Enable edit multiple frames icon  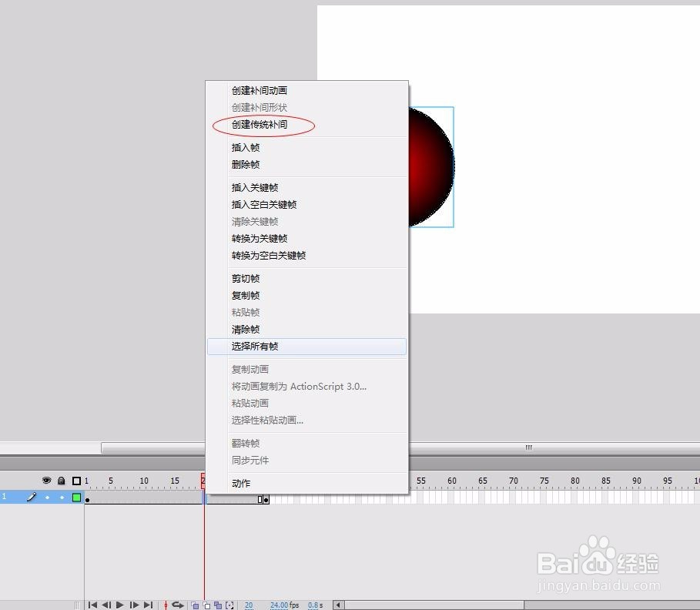(218, 605)
